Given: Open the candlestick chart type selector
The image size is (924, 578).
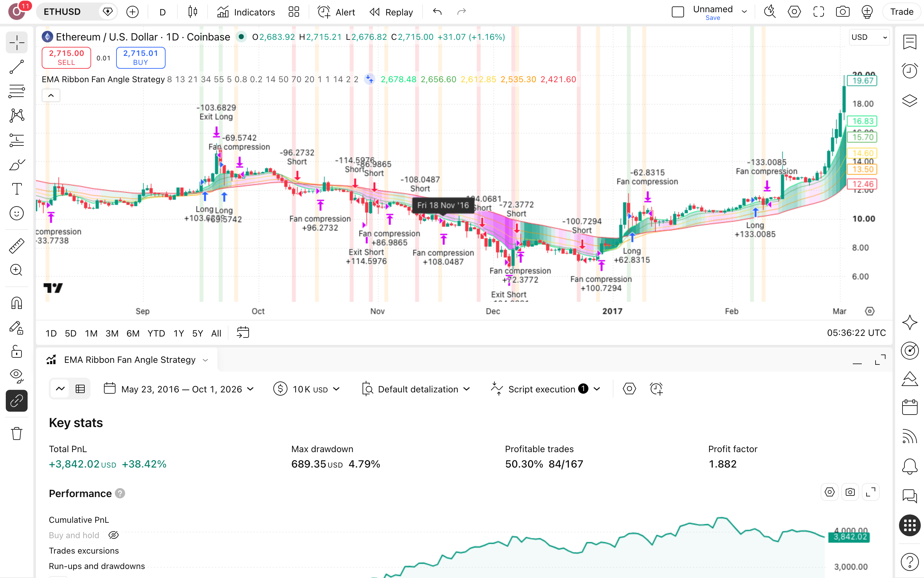Looking at the screenshot, I should (193, 12).
